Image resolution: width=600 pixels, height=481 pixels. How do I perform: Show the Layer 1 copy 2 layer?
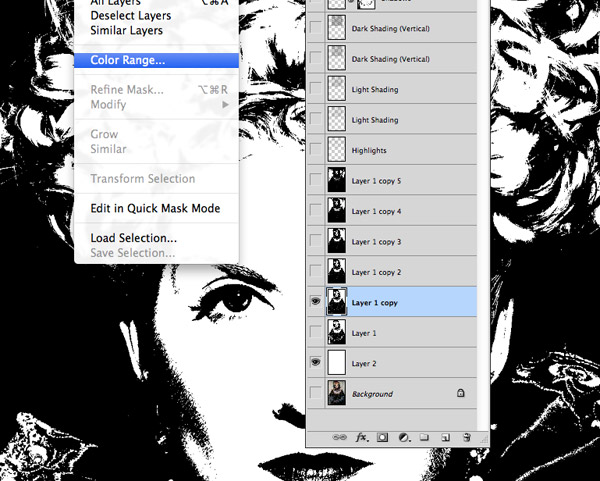pos(315,271)
